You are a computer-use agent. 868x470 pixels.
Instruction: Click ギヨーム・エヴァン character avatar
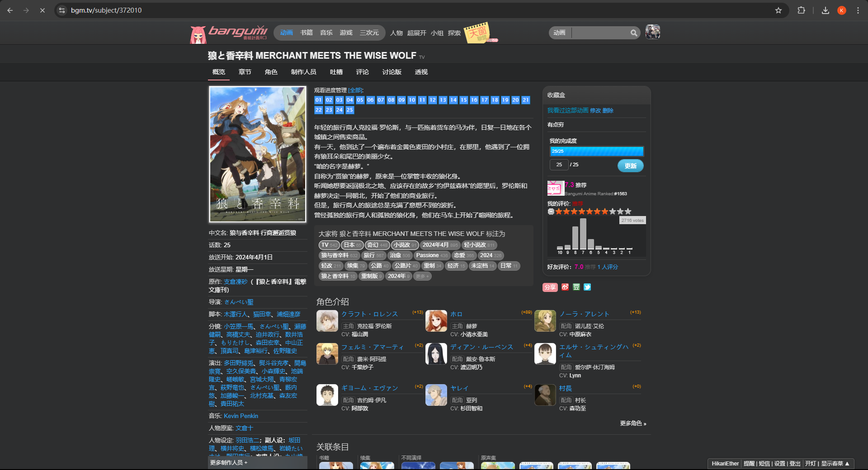(x=327, y=395)
